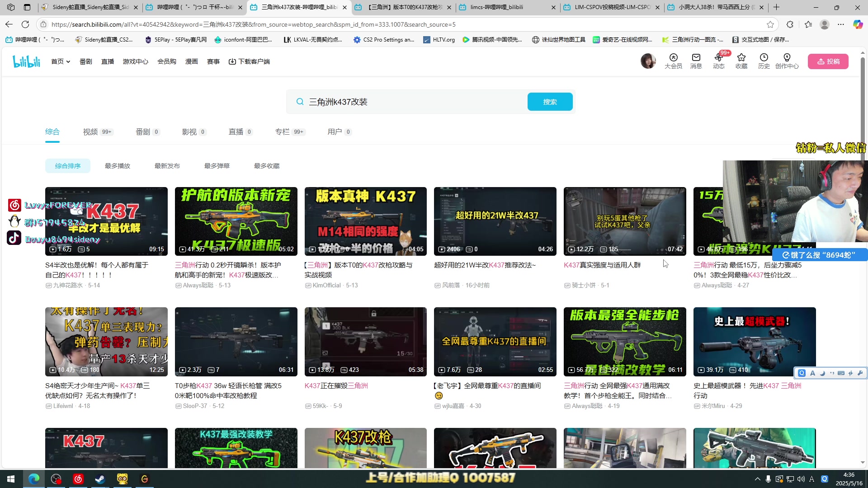
Task: Switch to the 用户 tab
Action: (x=339, y=132)
